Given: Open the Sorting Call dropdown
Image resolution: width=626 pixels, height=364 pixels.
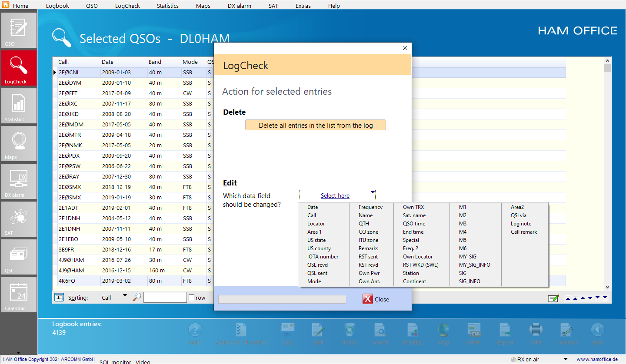Looking at the screenshot, I should click(x=125, y=296).
